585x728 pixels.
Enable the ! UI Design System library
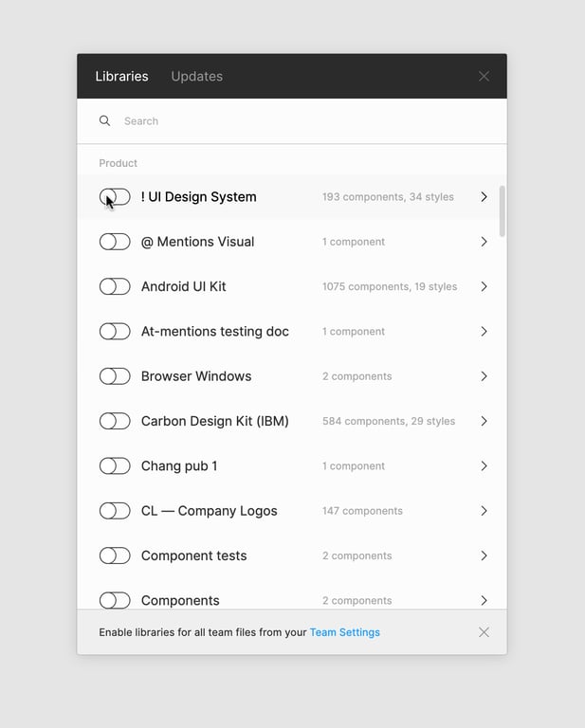point(115,197)
